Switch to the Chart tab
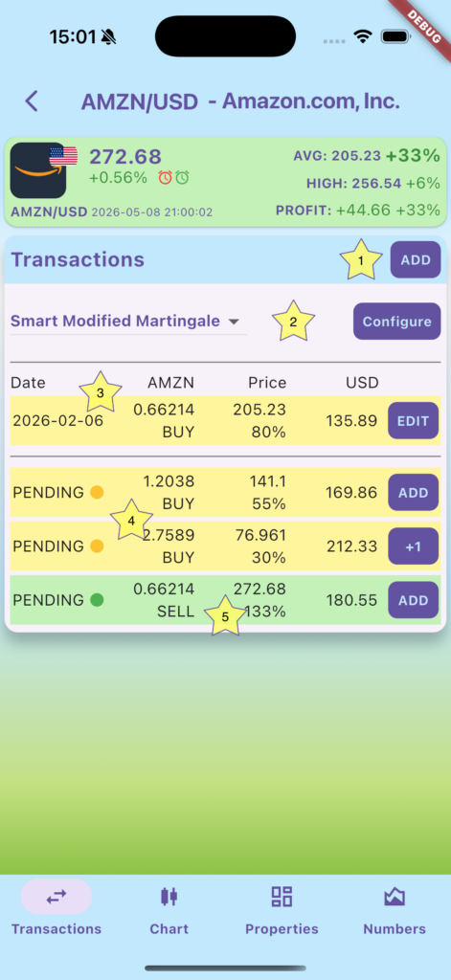 pyautogui.click(x=169, y=909)
